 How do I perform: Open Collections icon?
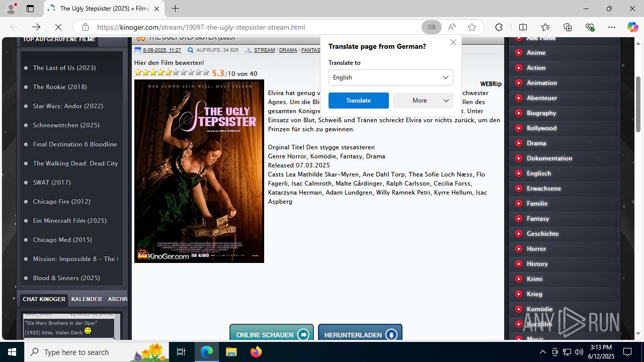point(568,27)
